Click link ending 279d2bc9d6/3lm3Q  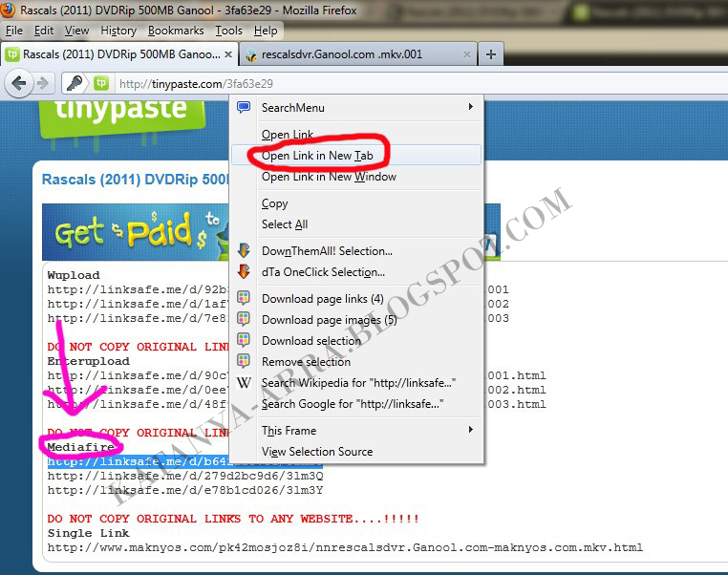[x=185, y=477]
